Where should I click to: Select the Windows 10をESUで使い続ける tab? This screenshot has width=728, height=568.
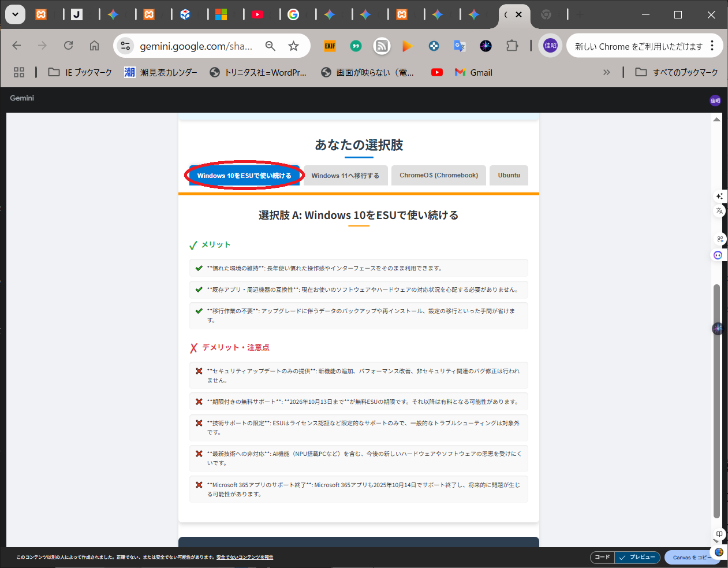click(244, 176)
